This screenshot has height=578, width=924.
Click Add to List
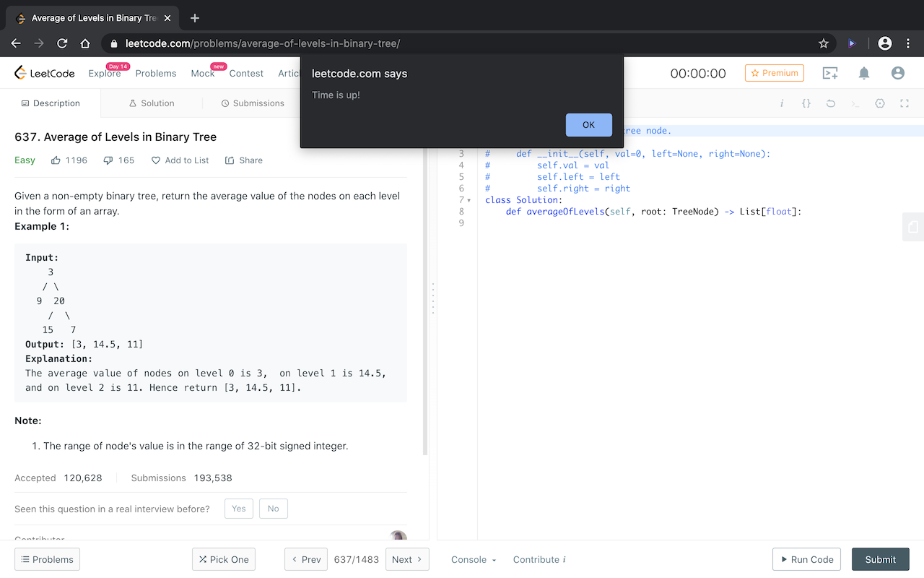point(180,160)
